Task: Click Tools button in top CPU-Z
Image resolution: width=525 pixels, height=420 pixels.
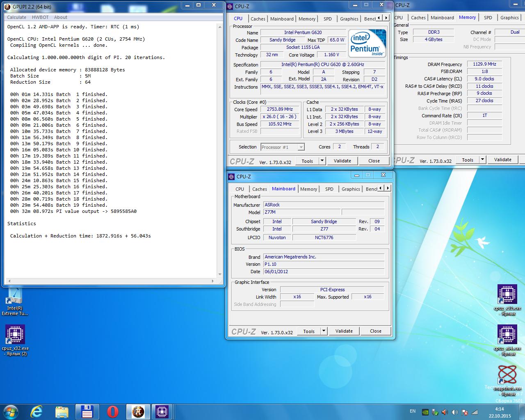Action: click(307, 161)
